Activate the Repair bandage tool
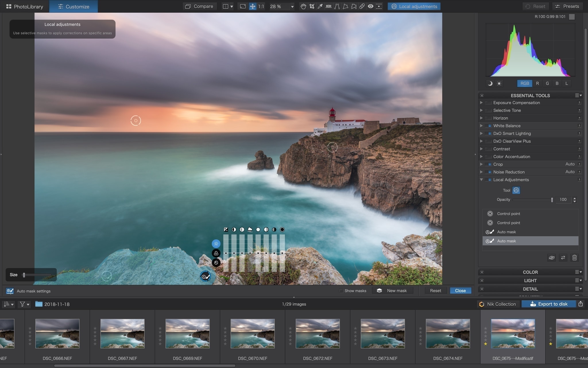This screenshot has width=588, height=368. 362,6
